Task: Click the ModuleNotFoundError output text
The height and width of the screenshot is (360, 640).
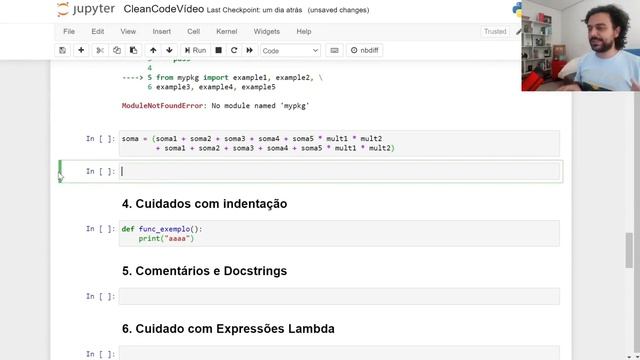Action: (x=216, y=106)
